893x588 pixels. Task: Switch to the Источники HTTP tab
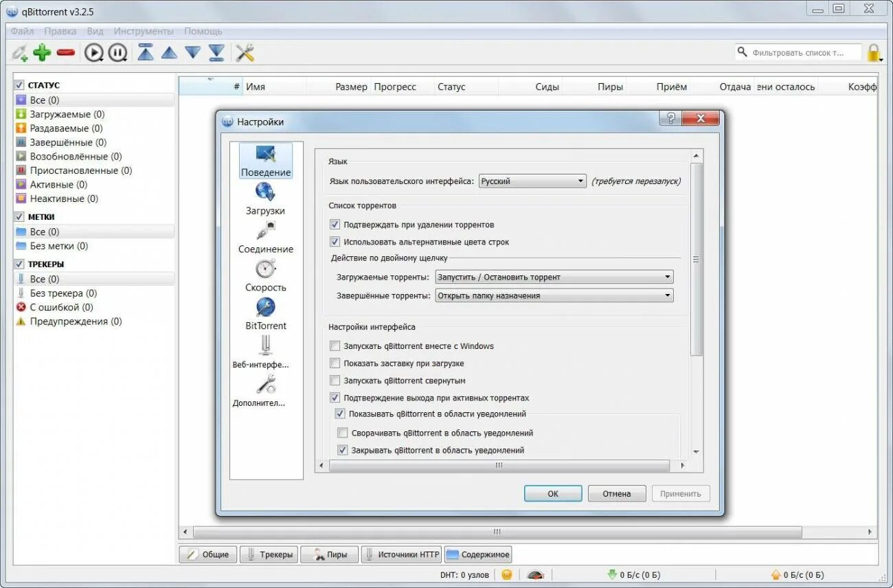click(401, 554)
